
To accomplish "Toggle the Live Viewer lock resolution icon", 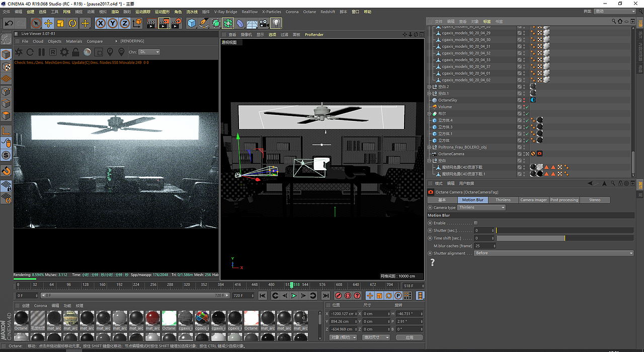I will pos(75,52).
